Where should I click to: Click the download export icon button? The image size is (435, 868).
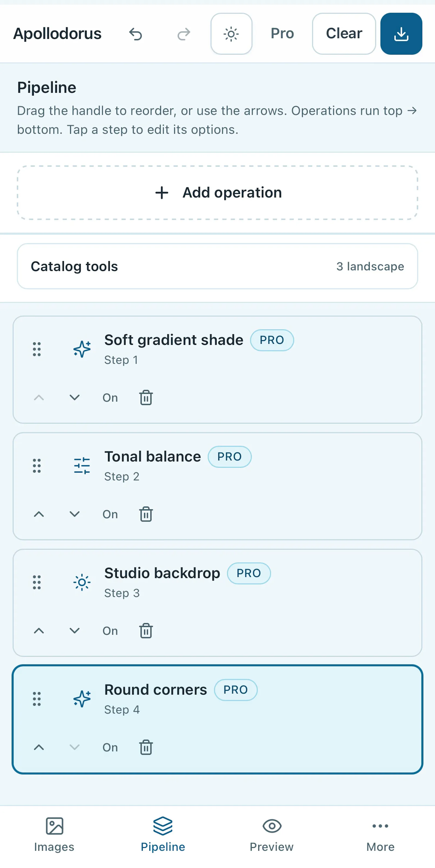(401, 34)
